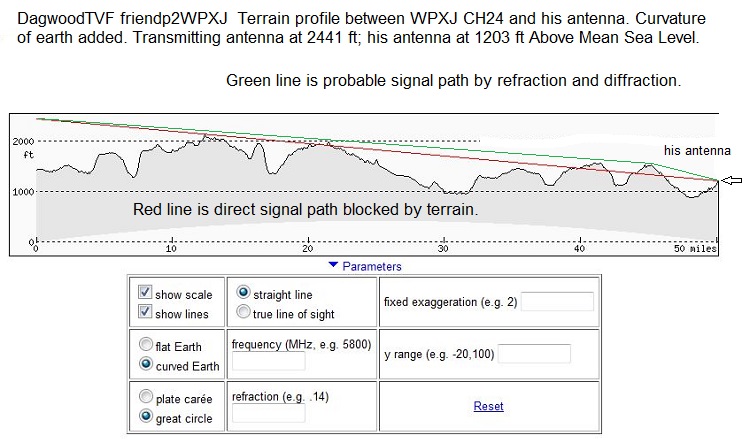
Task: Click the 'his antenna' chart label
Action: pyautogui.click(x=697, y=150)
